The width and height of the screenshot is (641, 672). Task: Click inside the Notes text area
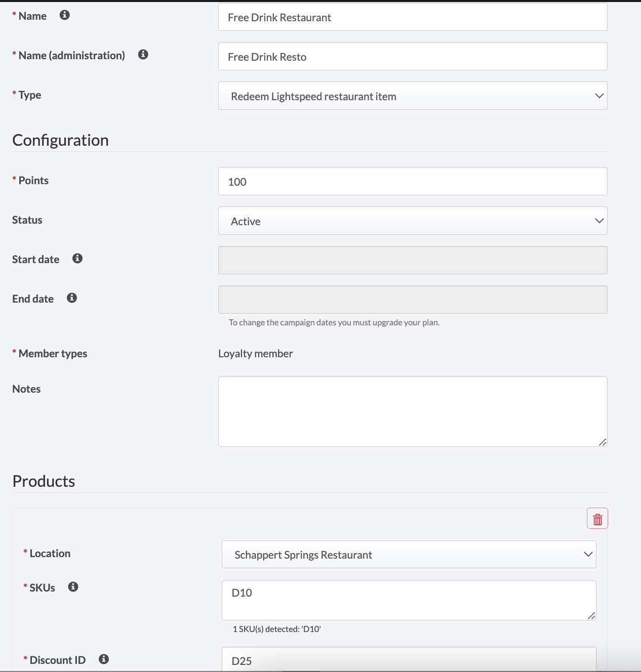(x=413, y=411)
